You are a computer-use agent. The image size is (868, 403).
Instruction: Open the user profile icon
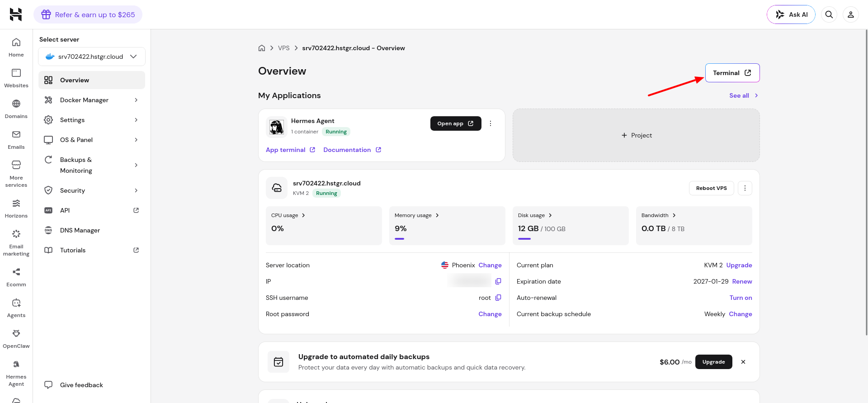(x=851, y=14)
